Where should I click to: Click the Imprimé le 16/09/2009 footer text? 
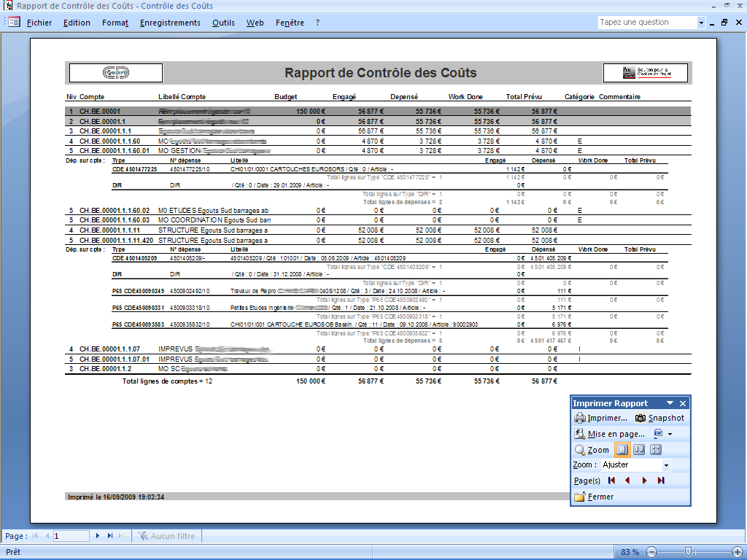pos(116,497)
